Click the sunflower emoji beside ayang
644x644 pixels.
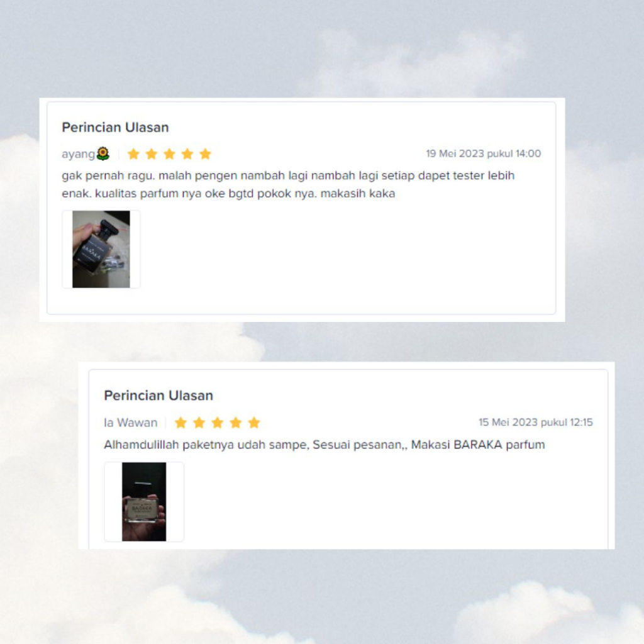(103, 153)
